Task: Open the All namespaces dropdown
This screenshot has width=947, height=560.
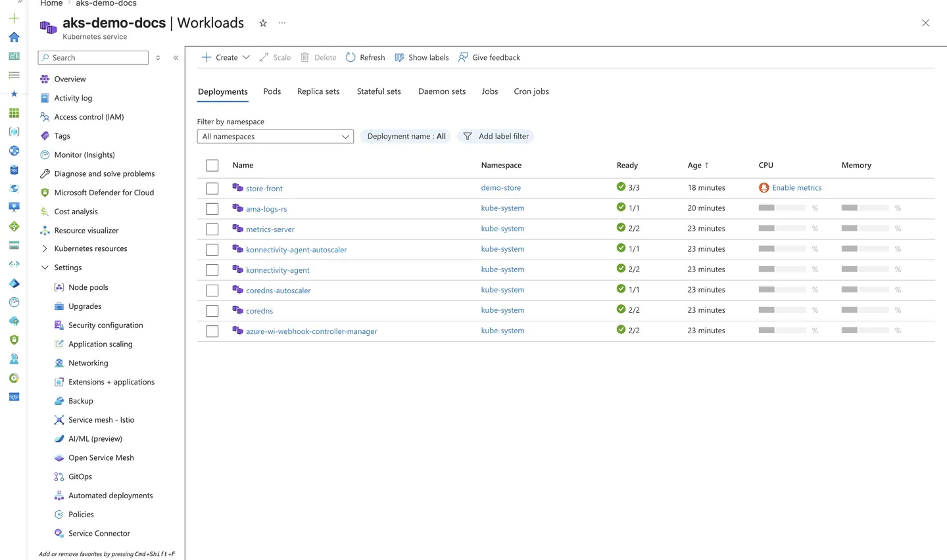Action: pos(276,137)
